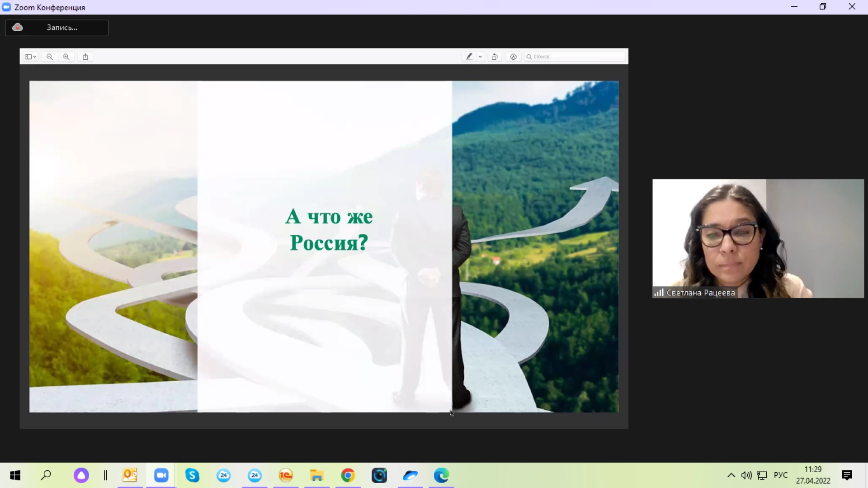Open 1C application from the taskbar
Viewport: 868px width, 488px height.
pyautogui.click(x=286, y=475)
